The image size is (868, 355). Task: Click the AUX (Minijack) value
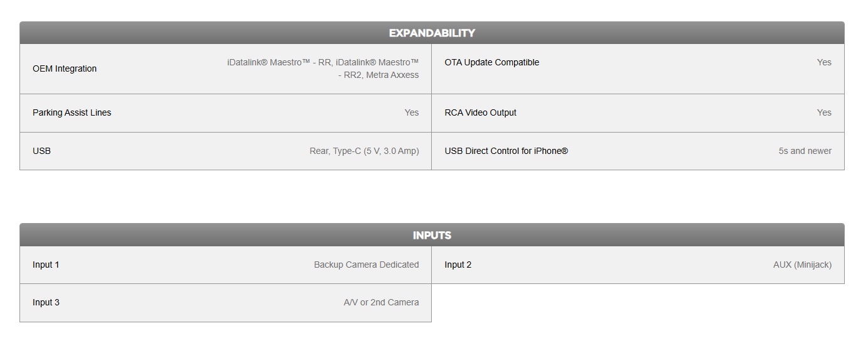(803, 265)
